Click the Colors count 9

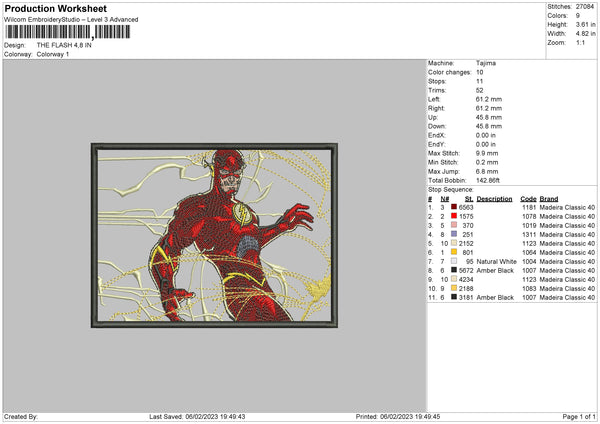[577, 16]
